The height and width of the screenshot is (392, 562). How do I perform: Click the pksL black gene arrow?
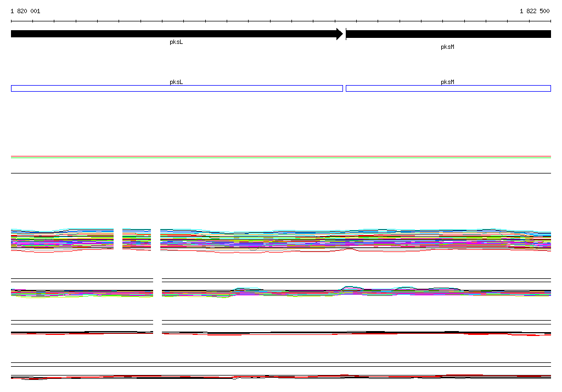177,34
